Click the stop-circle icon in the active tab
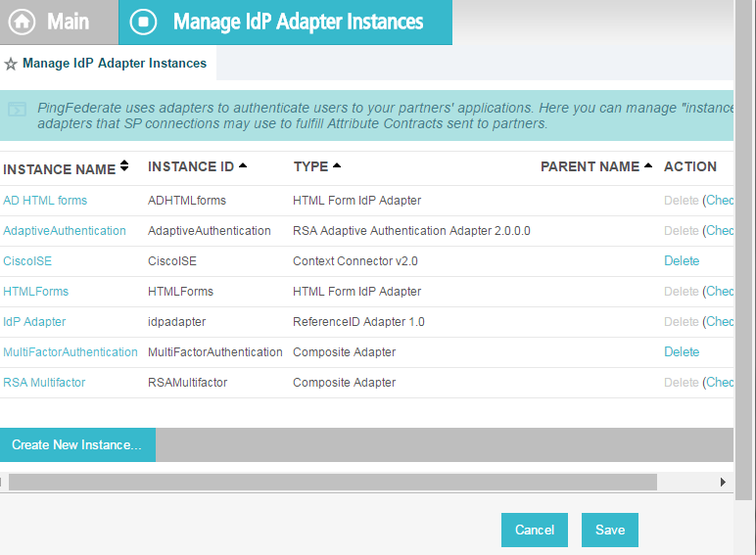 coord(143,22)
